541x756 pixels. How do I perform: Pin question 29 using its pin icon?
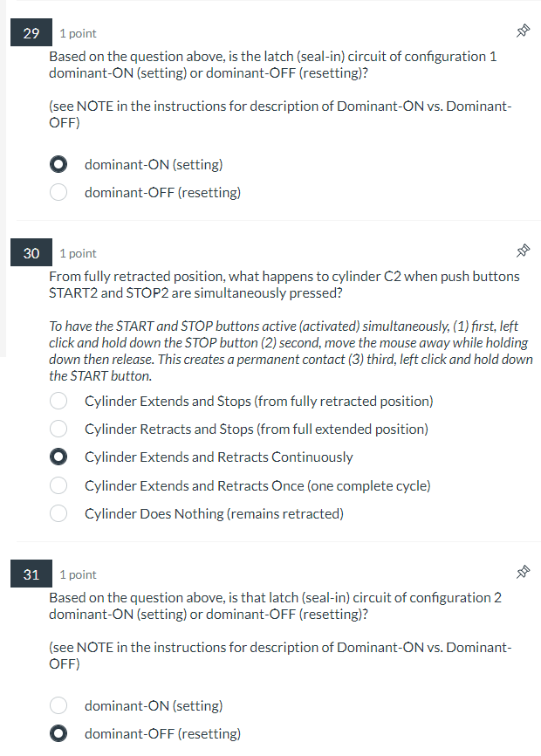(x=523, y=30)
